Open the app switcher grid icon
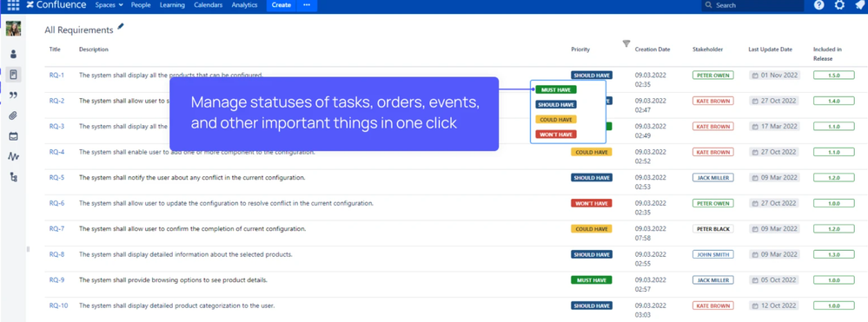 (x=13, y=5)
